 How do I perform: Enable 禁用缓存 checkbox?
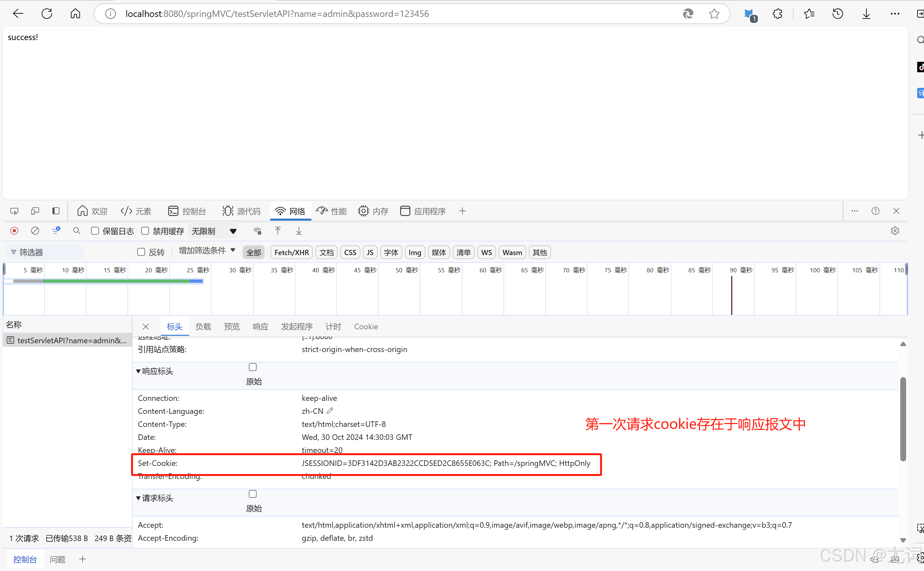pos(145,231)
